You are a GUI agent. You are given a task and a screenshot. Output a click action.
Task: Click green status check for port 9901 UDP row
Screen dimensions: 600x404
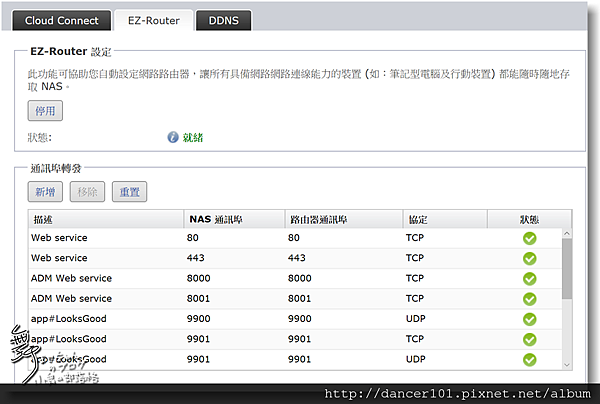coord(530,360)
